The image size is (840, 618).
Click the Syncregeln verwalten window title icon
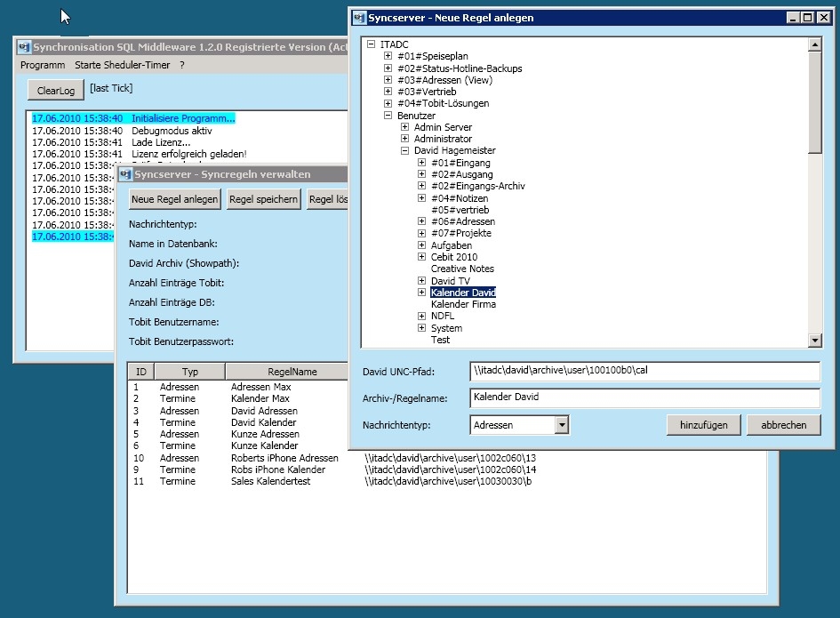[126, 174]
